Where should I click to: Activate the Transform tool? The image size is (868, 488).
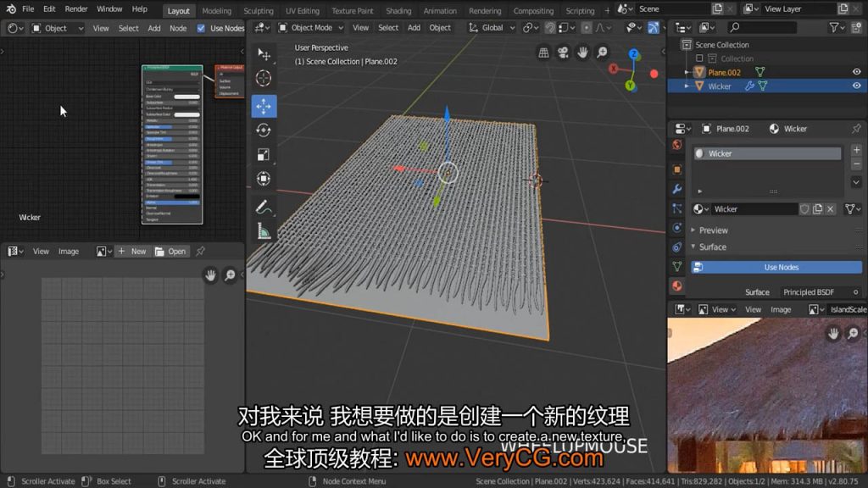coord(264,179)
